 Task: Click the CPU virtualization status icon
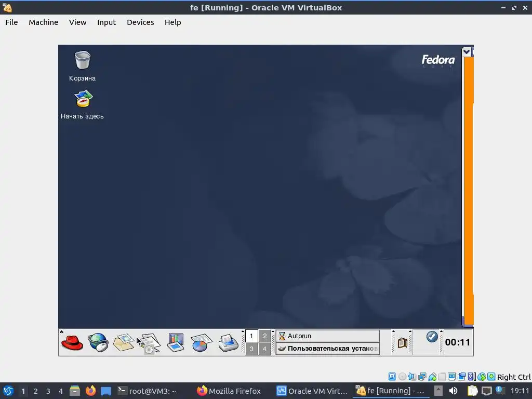click(x=471, y=376)
